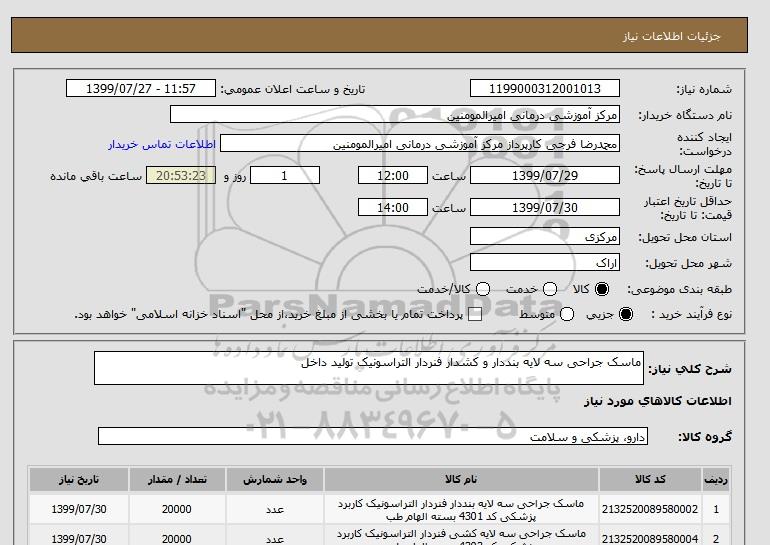This screenshot has height=545, width=770.
Task: Select the جزیی purchase type radio
Action: (x=626, y=314)
